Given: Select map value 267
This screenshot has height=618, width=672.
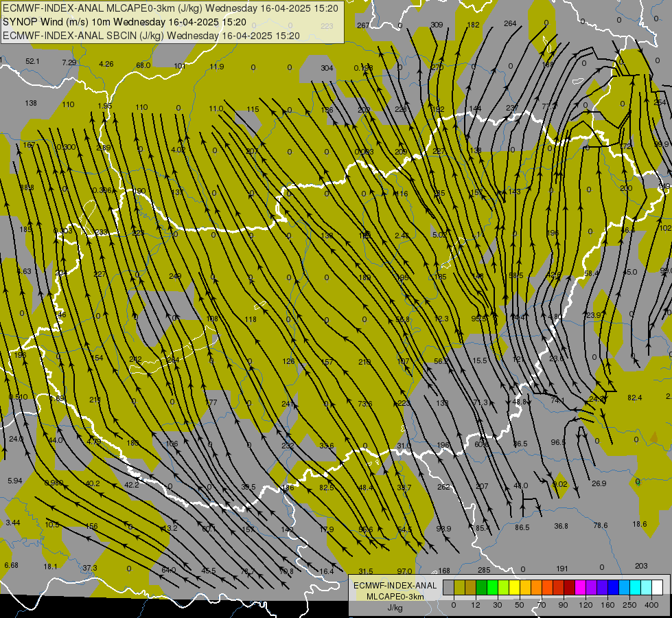Looking at the screenshot, I should tap(363, 25).
